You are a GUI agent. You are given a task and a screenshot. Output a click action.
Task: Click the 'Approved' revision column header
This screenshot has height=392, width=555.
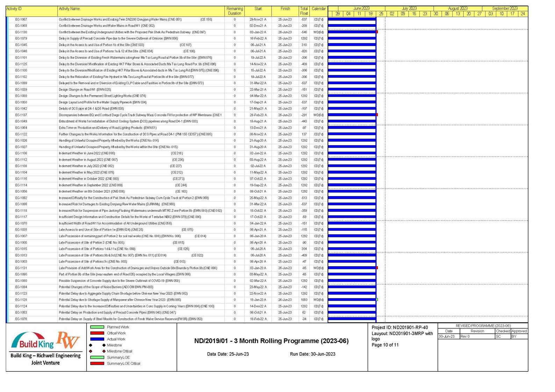[519, 331]
